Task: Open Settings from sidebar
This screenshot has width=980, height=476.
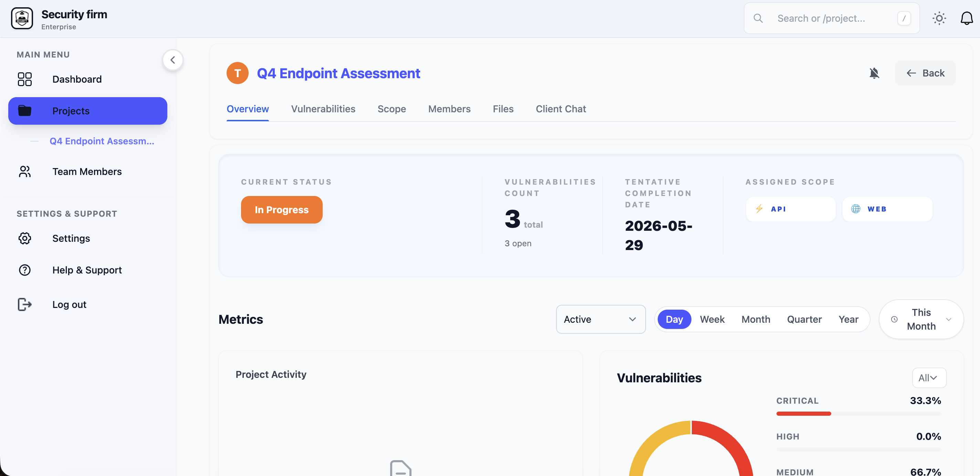Action: click(87, 238)
